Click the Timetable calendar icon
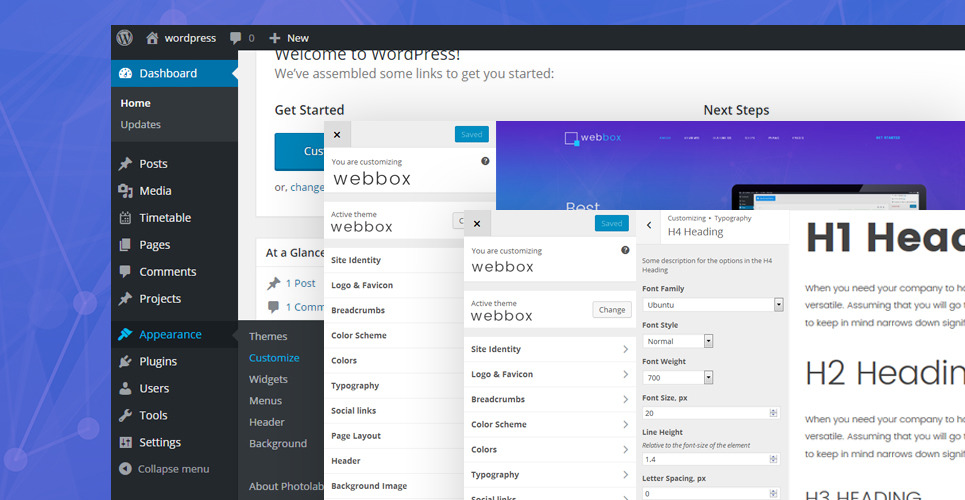 coord(125,218)
